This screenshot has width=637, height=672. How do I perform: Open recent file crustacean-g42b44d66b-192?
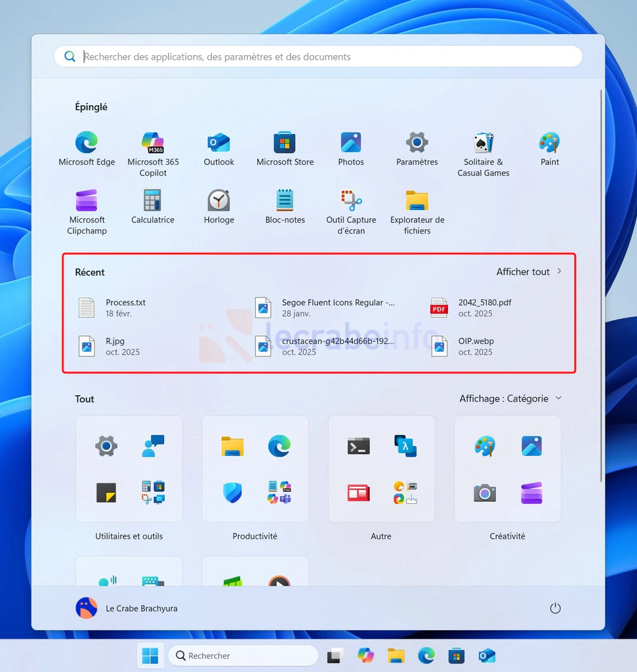(x=324, y=346)
